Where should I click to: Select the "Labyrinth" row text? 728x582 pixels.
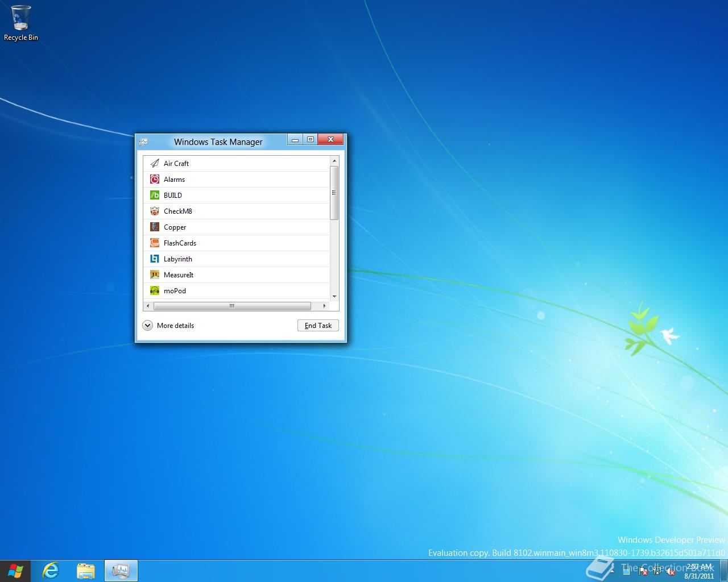[178, 259]
